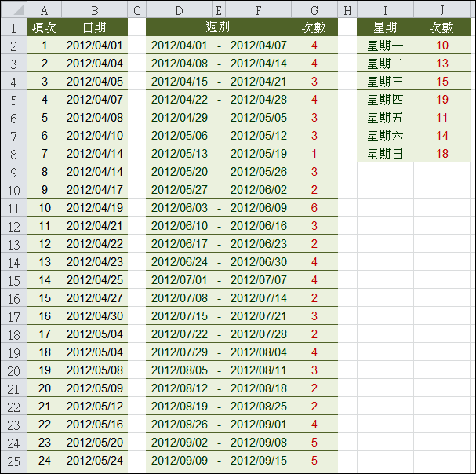476x474 pixels.
Task: Select row 20 header
Action: click(x=14, y=370)
